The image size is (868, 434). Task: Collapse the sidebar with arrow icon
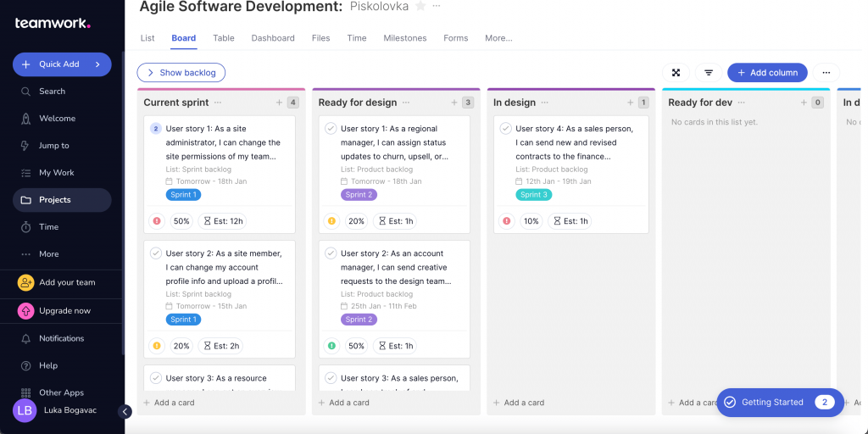(x=125, y=412)
